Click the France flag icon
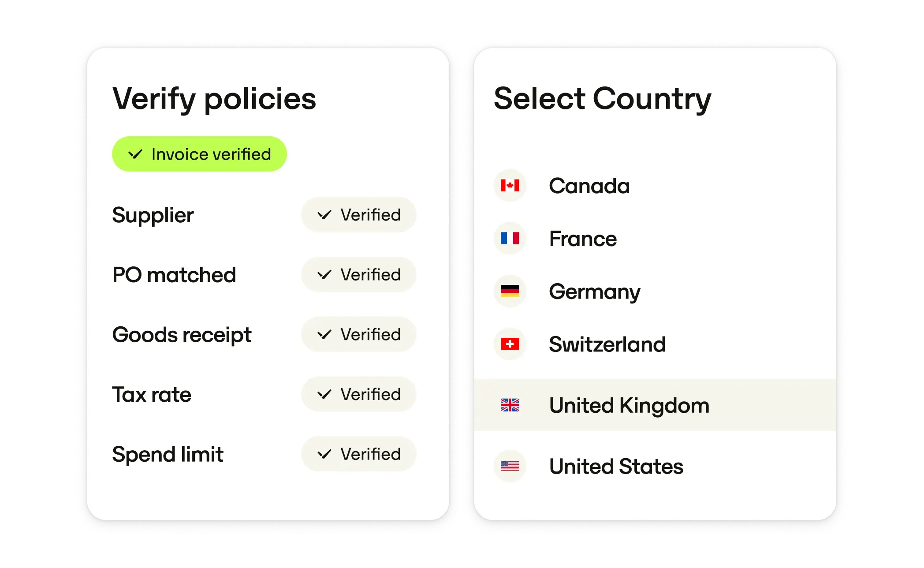 510,238
